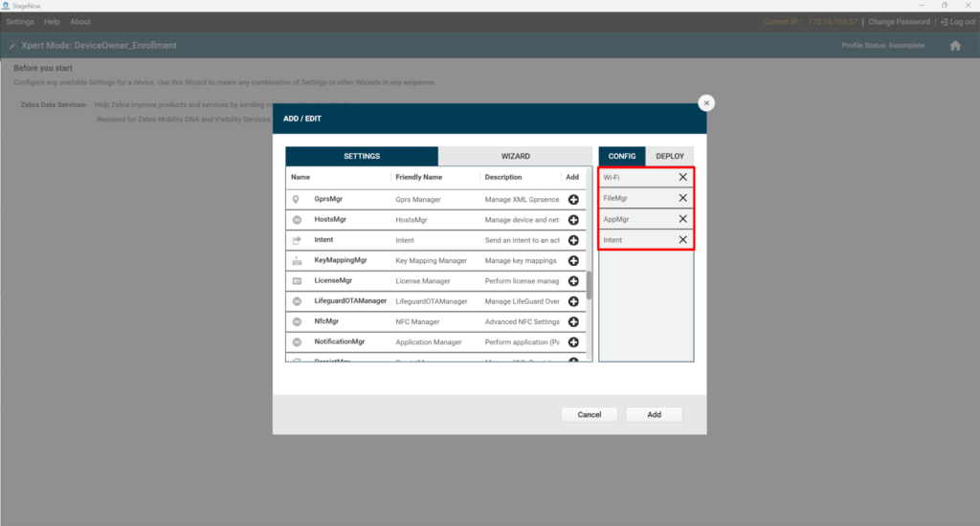Remove Wi-Fi from config list
This screenshot has width=980, height=526.
tap(682, 178)
